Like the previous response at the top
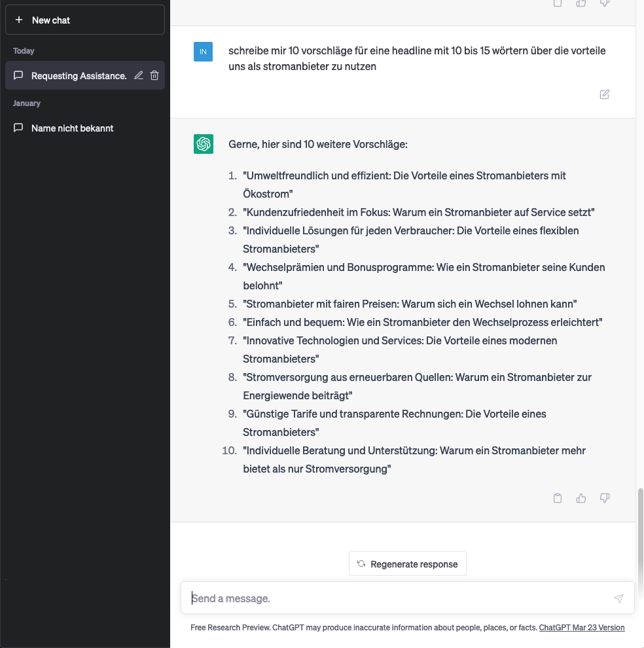Screen dimensions: 644x648 click(581, 3)
